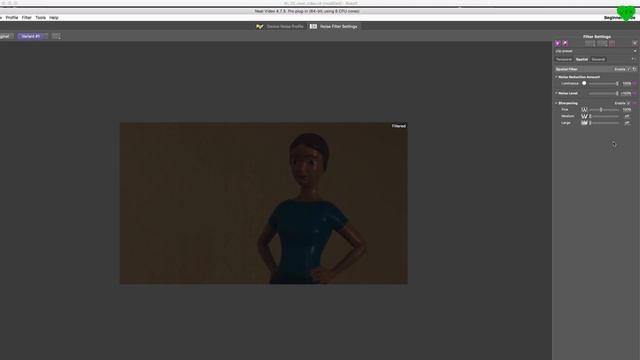Viewport: 640px width, 360px height.
Task: Toggle the Sharpening Enable checkbox
Action: pyautogui.click(x=629, y=103)
